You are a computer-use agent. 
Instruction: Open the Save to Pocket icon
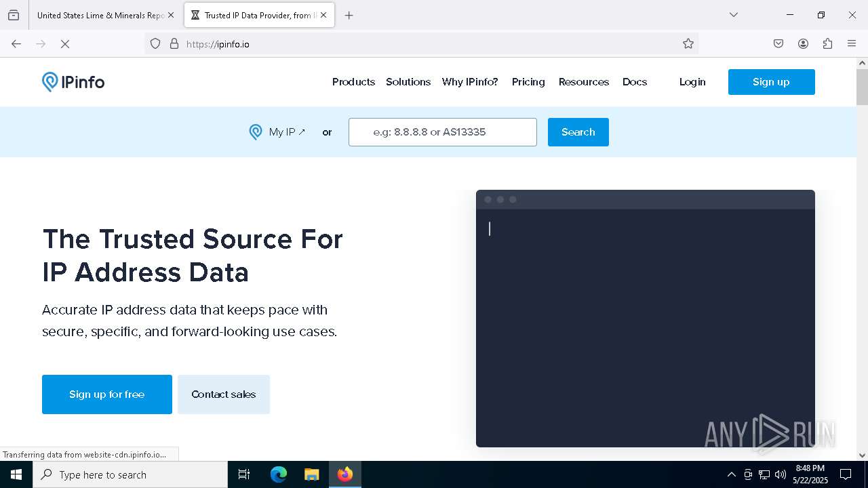pyautogui.click(x=778, y=44)
